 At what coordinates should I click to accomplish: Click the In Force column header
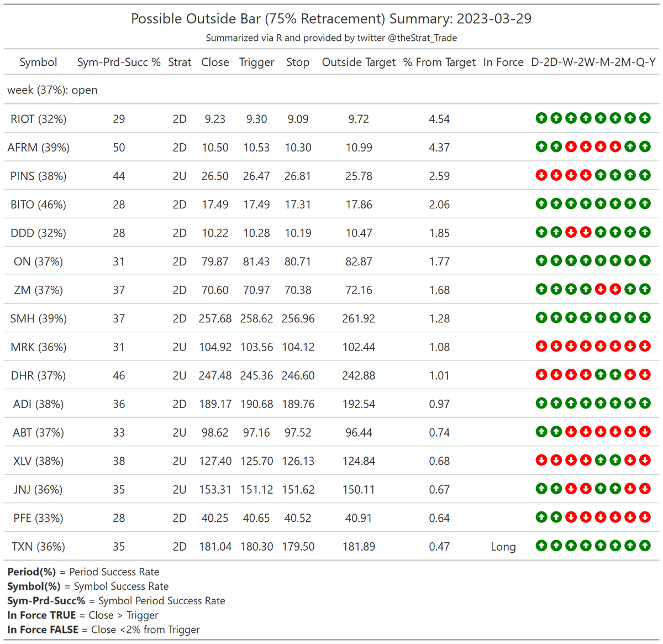(x=503, y=62)
